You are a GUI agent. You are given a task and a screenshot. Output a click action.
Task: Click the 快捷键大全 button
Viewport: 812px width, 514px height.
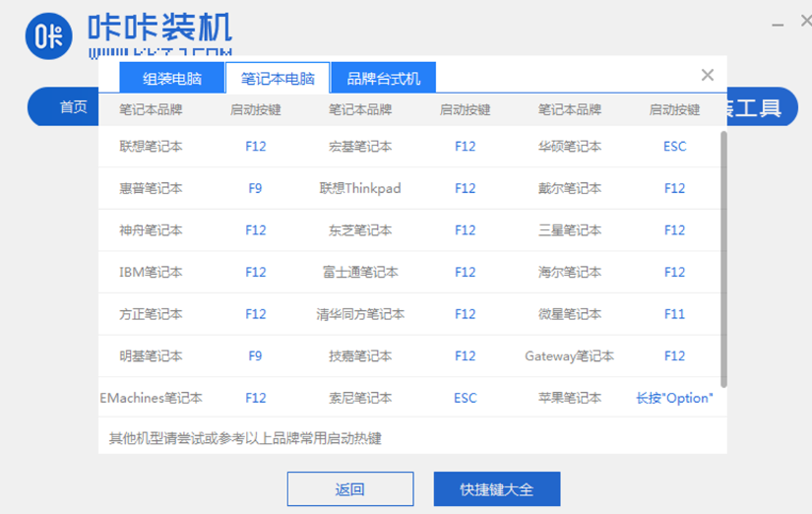pos(496,489)
